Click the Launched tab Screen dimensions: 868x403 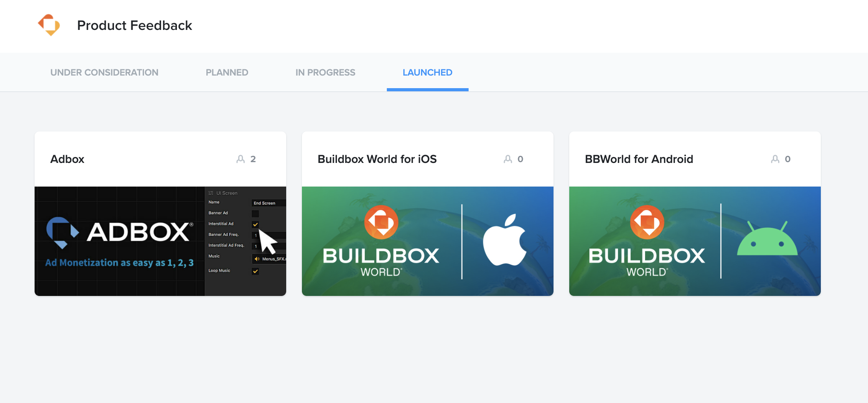coord(427,72)
